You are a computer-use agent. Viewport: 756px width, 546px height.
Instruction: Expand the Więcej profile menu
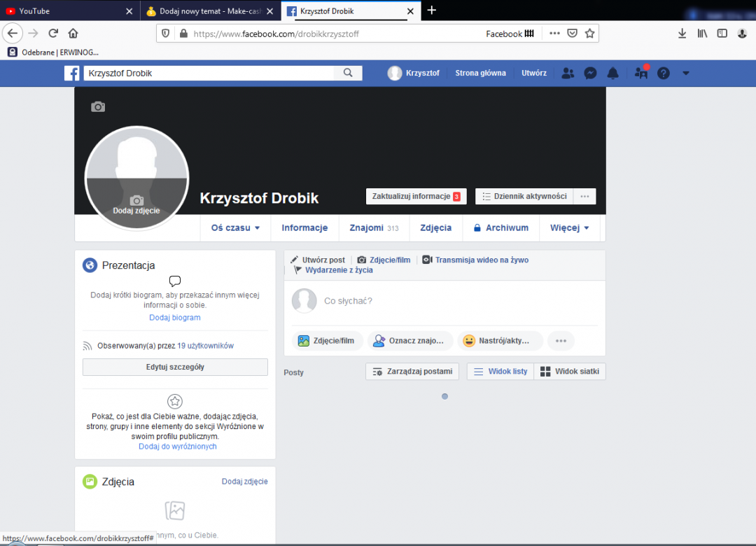[569, 227]
